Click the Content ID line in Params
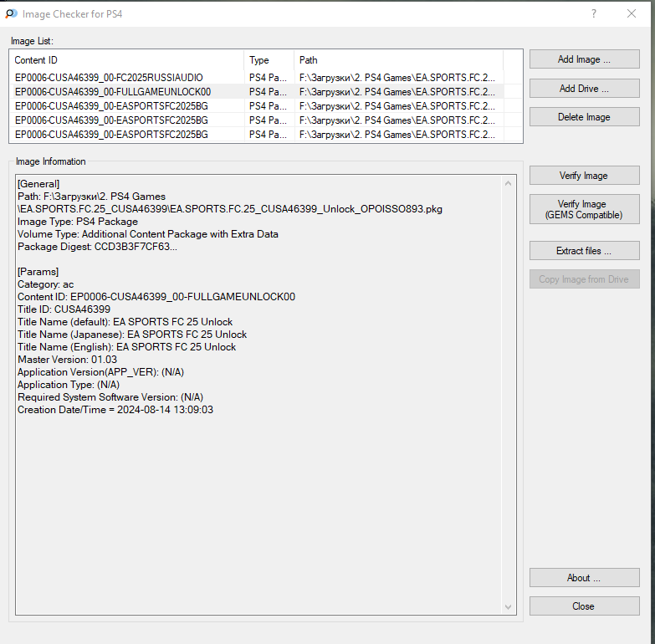The width and height of the screenshot is (655, 644). (156, 297)
